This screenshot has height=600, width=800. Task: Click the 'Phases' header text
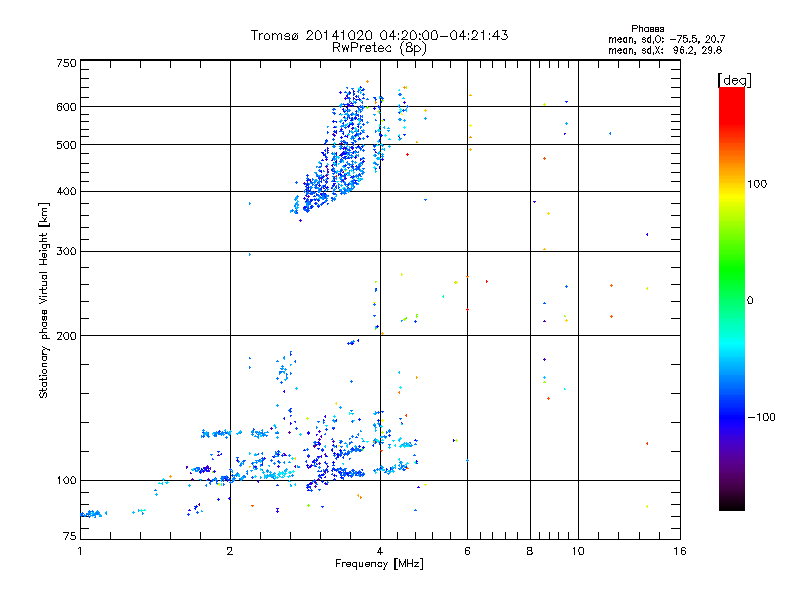click(647, 29)
